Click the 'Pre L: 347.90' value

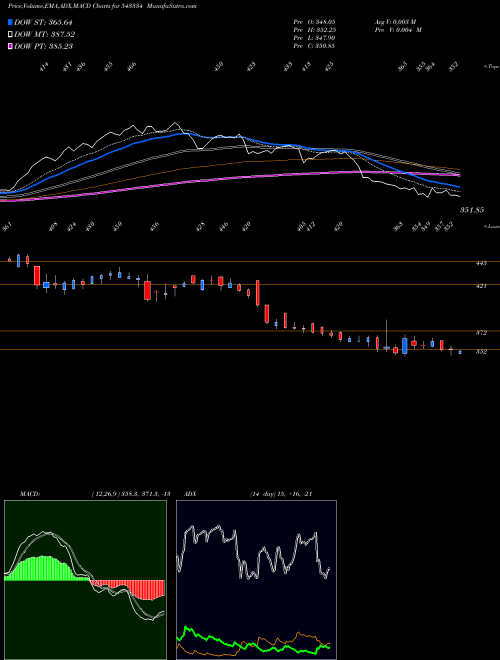314,38
